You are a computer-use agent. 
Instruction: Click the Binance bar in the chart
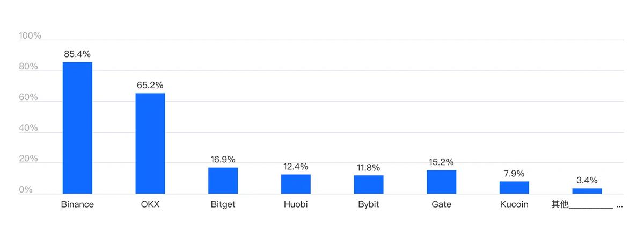(77, 128)
